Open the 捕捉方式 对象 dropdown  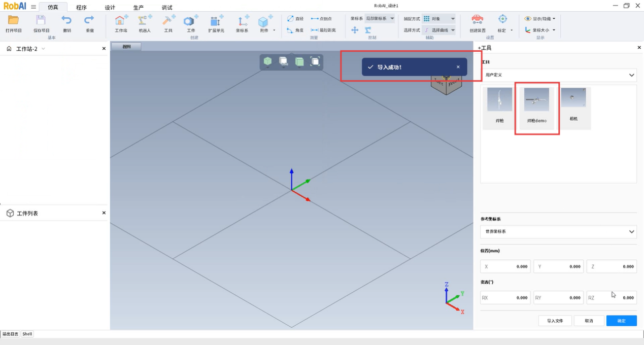coord(439,19)
